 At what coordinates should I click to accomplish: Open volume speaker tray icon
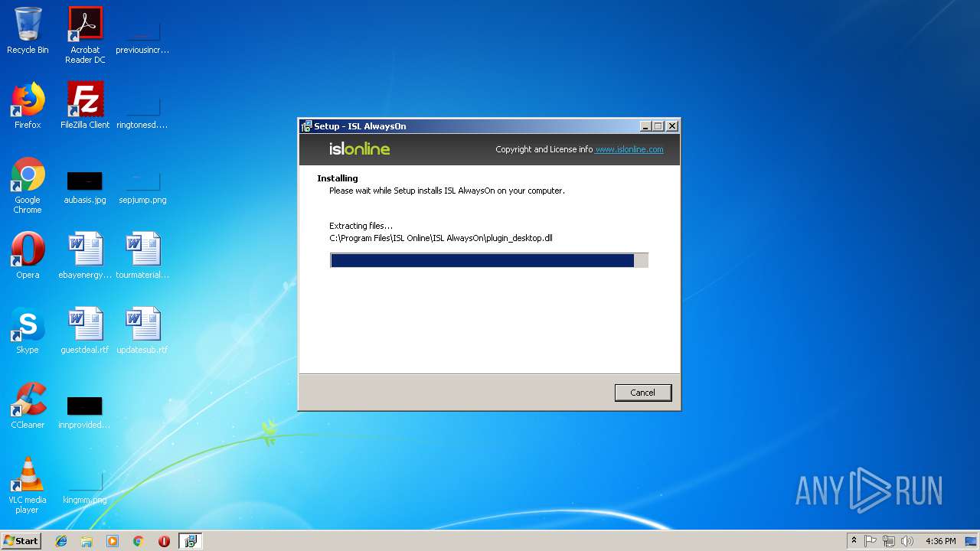(x=907, y=541)
